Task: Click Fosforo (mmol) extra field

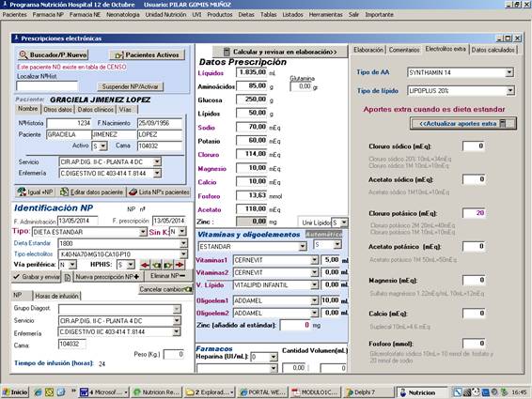Action: [474, 344]
